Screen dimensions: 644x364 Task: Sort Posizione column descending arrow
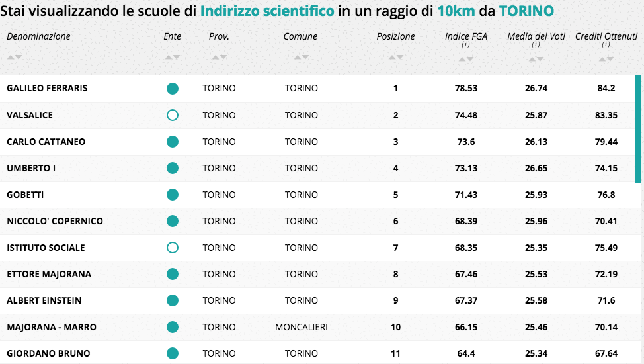(x=400, y=57)
